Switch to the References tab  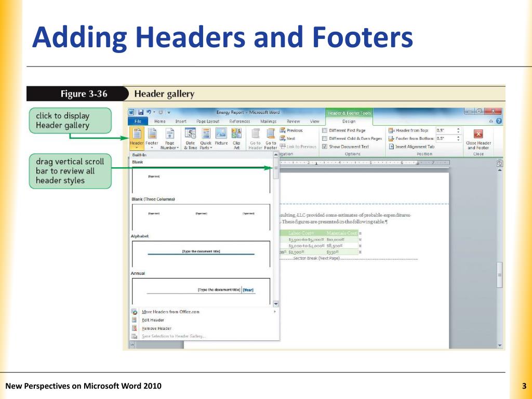pyautogui.click(x=240, y=121)
